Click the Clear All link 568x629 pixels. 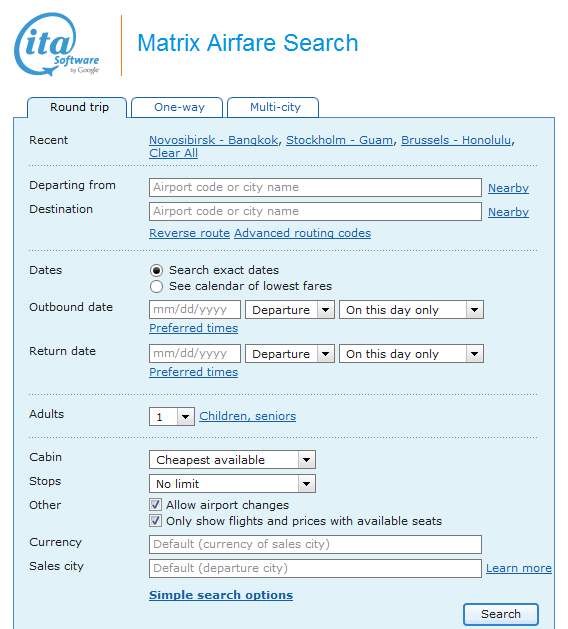[173, 153]
